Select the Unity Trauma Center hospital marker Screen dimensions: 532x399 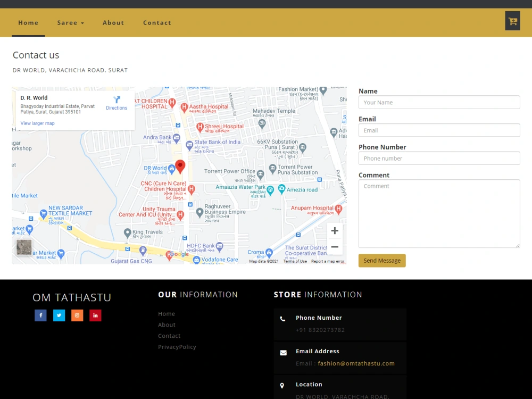pos(180,215)
